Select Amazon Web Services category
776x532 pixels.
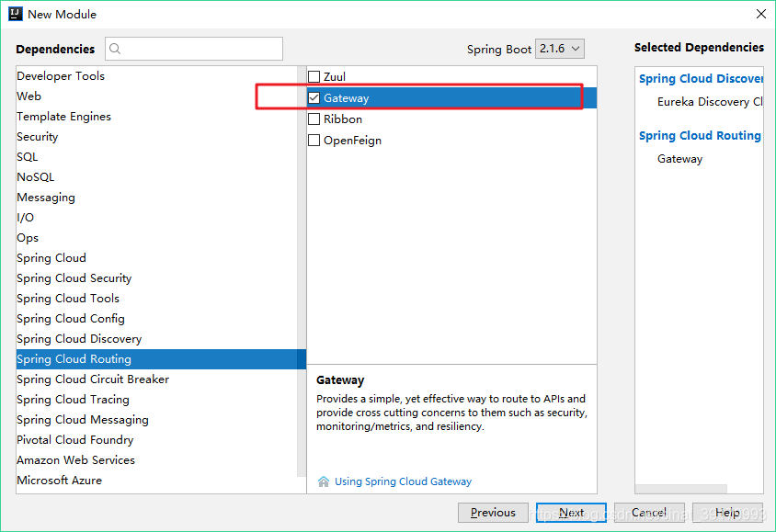(156, 460)
